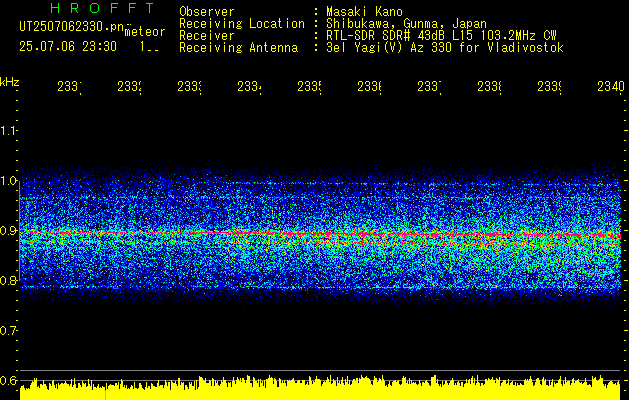Select the 3el Yagi antenna description
The image size is (629, 400).
pyautogui.click(x=445, y=48)
